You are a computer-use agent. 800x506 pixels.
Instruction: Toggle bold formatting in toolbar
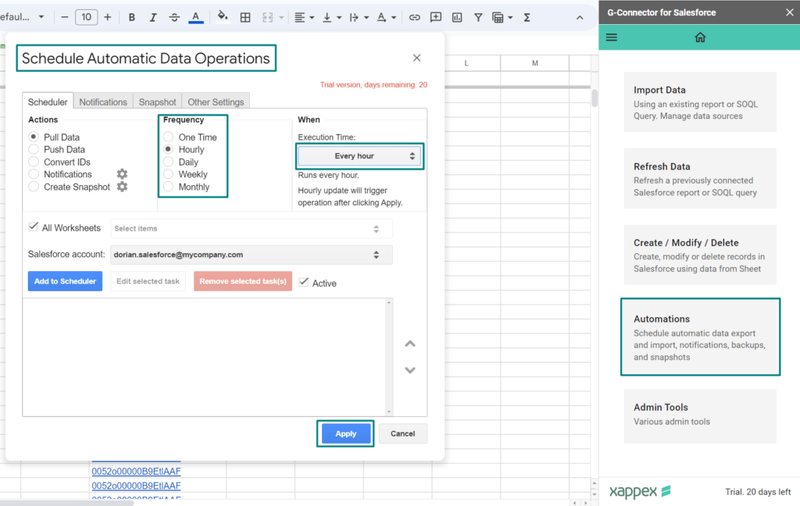(x=132, y=17)
